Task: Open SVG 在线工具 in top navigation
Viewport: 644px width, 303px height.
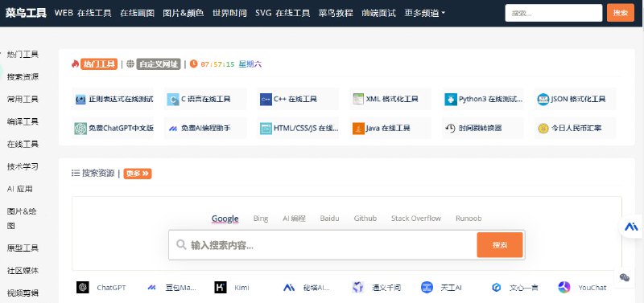Action: [283, 13]
